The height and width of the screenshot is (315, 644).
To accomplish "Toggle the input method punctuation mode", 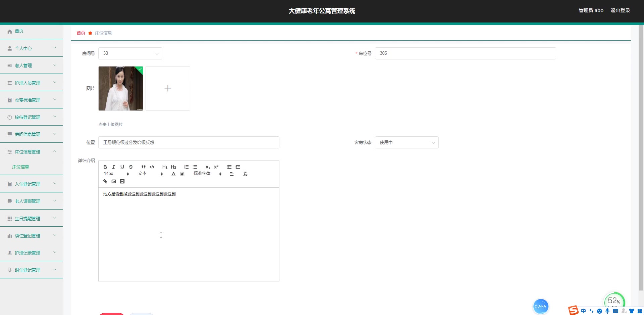I will 591,311.
